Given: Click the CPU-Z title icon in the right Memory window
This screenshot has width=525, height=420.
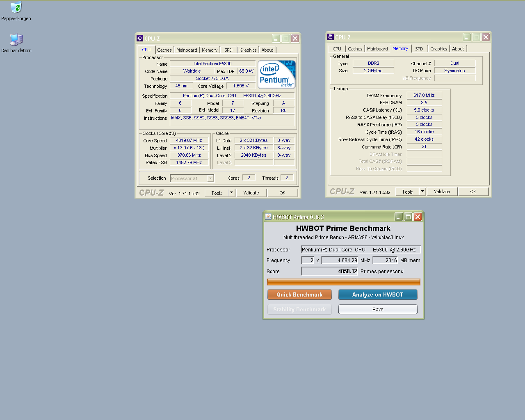Looking at the screenshot, I should click(x=331, y=37).
